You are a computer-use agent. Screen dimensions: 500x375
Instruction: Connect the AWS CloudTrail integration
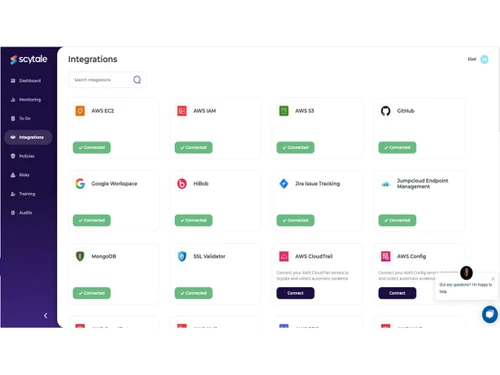[x=295, y=293]
